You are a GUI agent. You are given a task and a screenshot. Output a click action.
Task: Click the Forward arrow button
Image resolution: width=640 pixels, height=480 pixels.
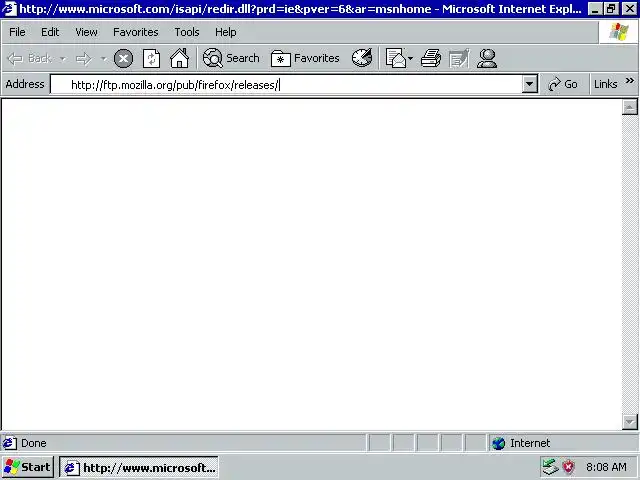(x=84, y=59)
